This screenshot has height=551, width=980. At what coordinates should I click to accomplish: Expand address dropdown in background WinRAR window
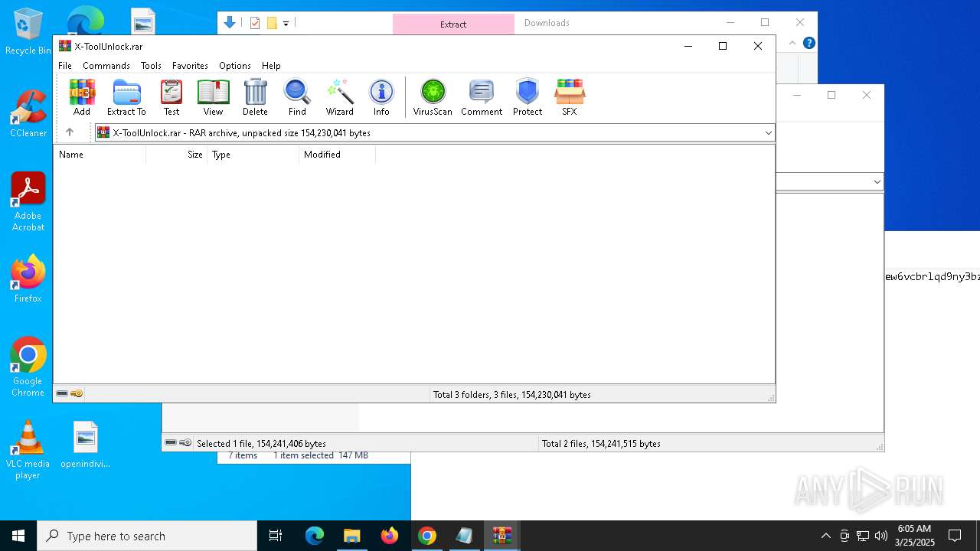pos(877,182)
